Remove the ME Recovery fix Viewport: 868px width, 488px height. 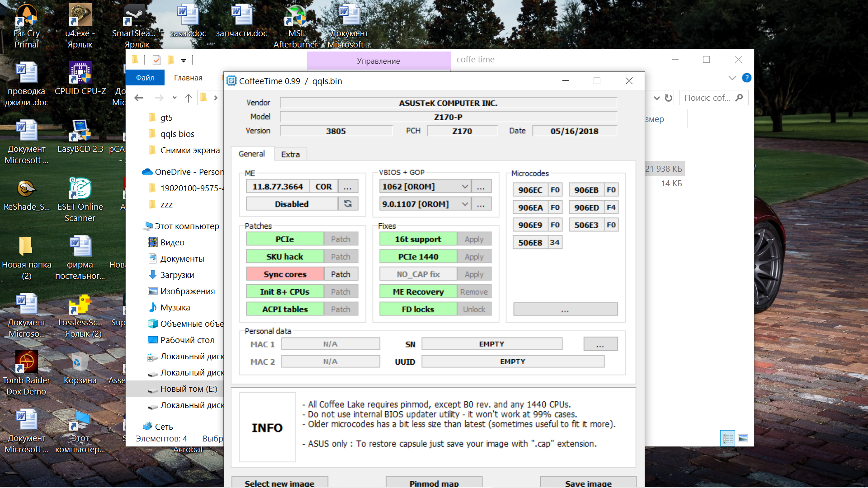[474, 292]
